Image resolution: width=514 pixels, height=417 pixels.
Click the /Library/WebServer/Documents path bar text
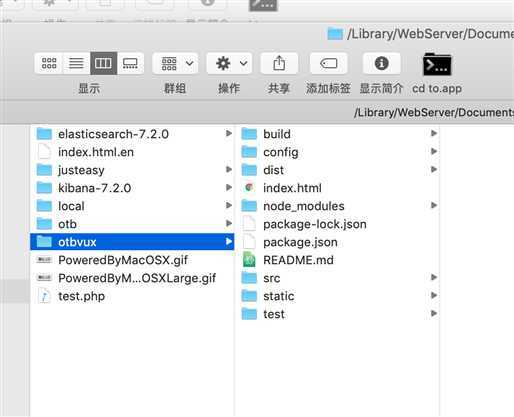point(434,112)
